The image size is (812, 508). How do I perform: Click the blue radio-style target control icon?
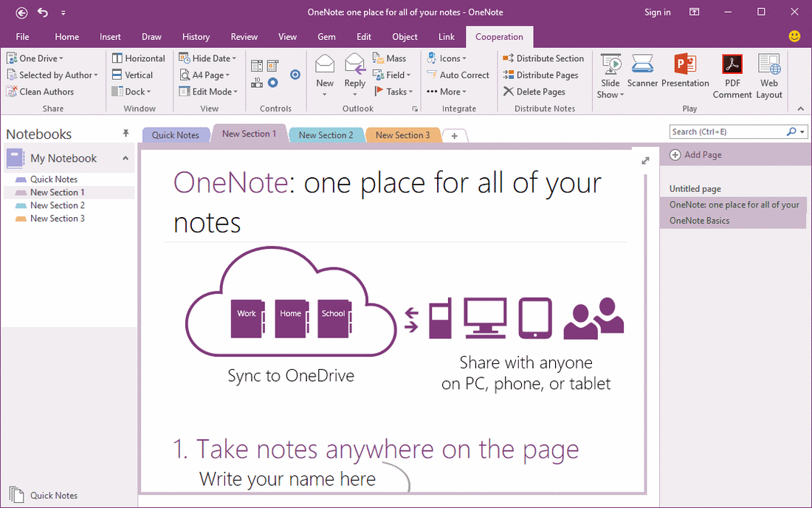(x=295, y=75)
